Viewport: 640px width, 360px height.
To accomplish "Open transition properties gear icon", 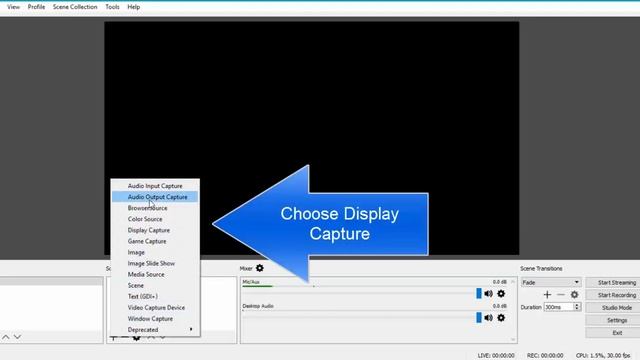I will 574,294.
